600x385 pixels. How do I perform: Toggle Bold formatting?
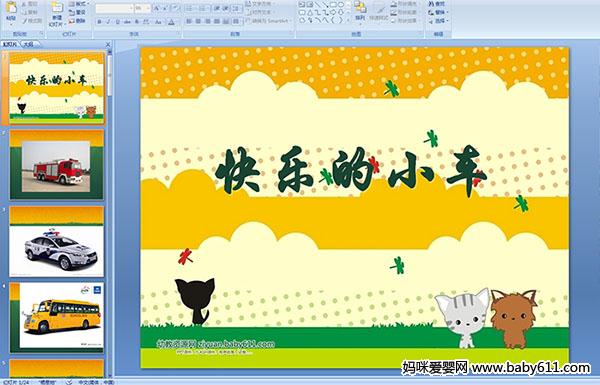99,22
